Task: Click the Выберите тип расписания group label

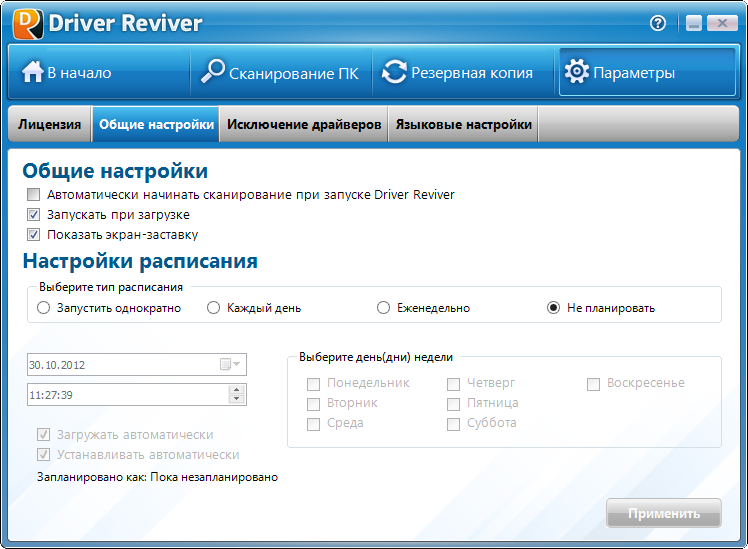Action: [x=111, y=287]
